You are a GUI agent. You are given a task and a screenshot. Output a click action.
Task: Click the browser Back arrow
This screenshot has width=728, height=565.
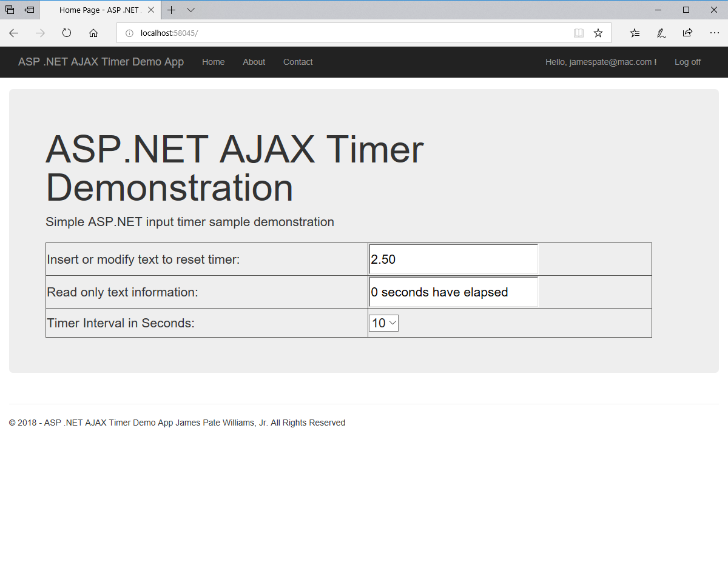coord(14,33)
